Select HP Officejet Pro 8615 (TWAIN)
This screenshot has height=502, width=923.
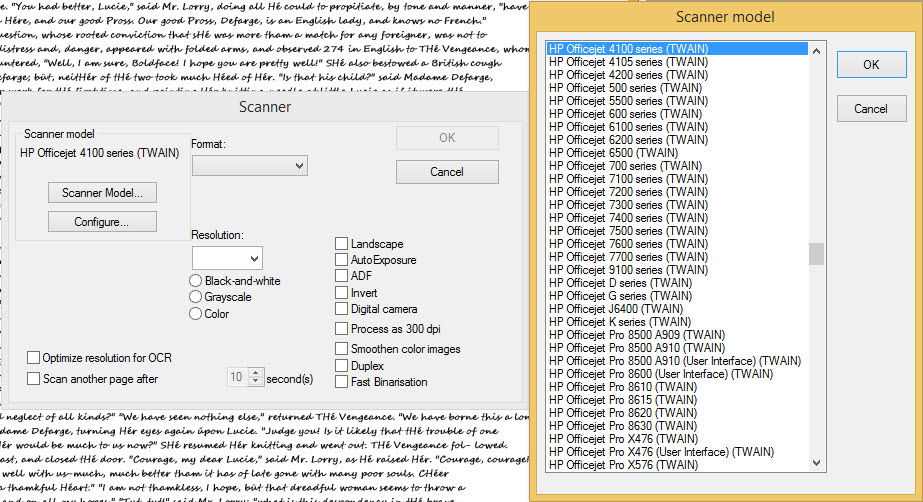[677, 400]
